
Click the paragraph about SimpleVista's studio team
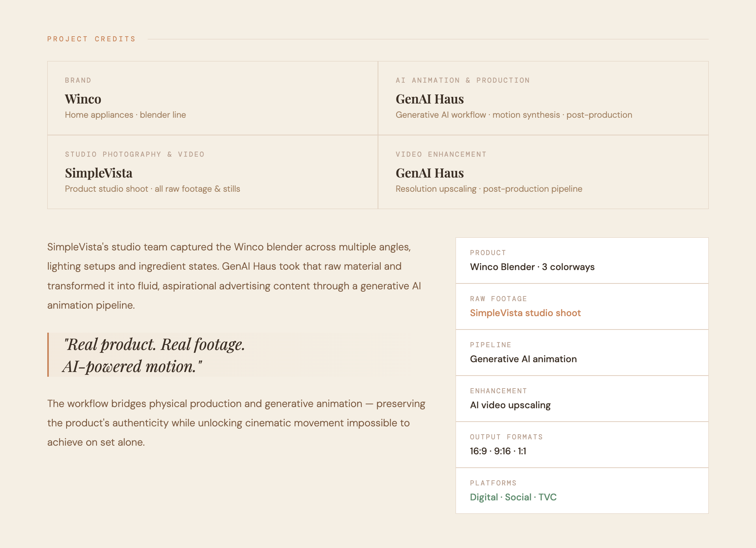click(234, 276)
